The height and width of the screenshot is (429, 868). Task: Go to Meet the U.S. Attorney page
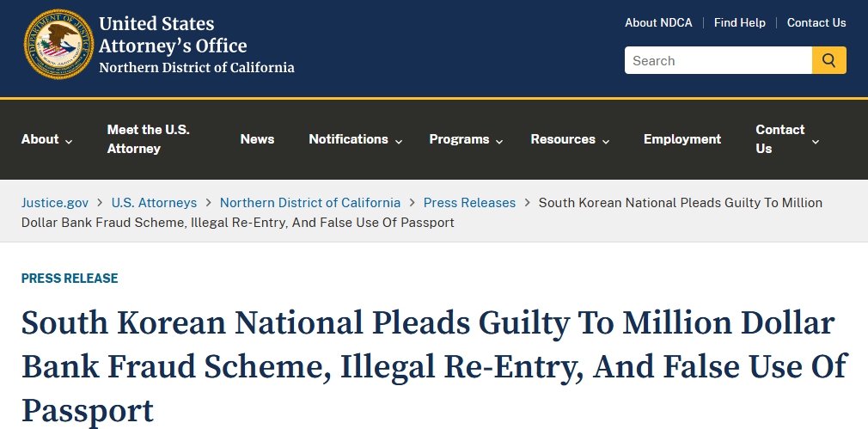tap(149, 139)
